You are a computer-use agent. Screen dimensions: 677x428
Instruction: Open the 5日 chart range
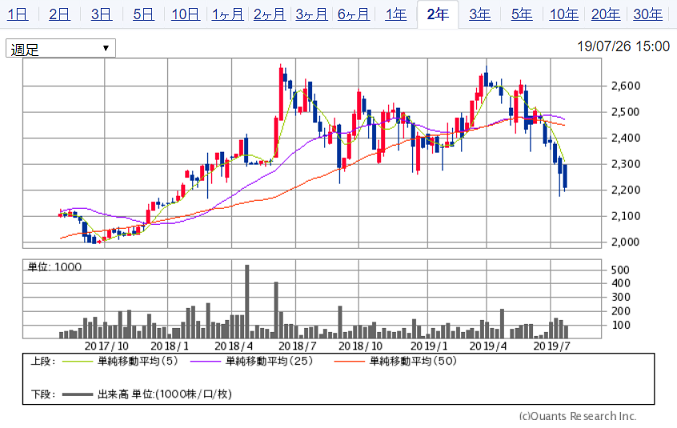point(143,15)
